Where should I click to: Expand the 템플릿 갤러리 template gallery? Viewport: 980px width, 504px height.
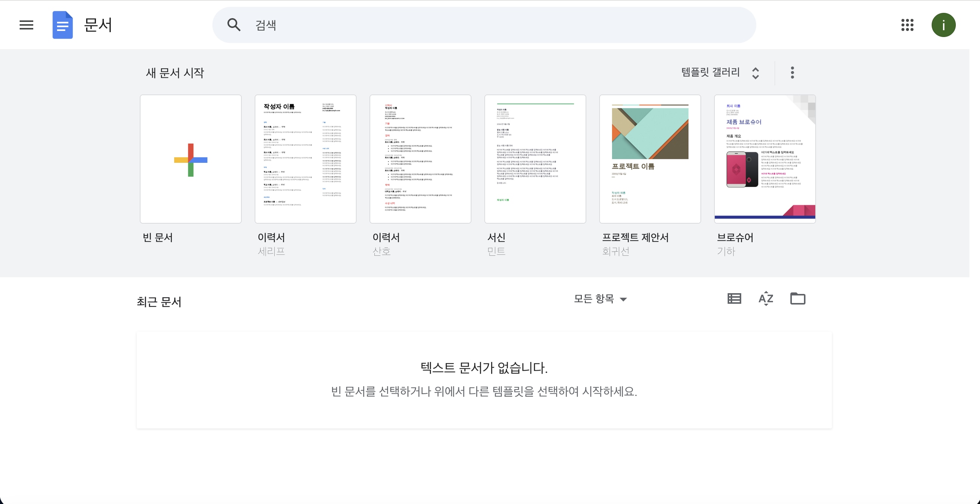tap(710, 72)
